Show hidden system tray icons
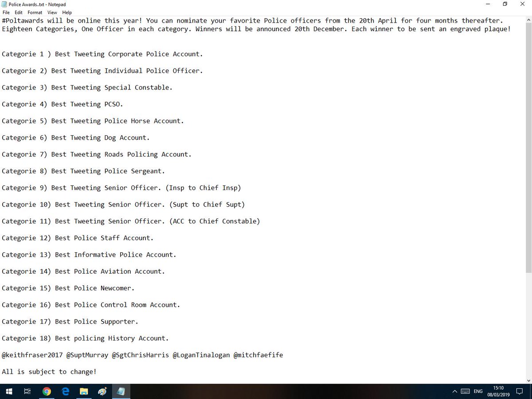The width and height of the screenshot is (532, 399). 454,391
